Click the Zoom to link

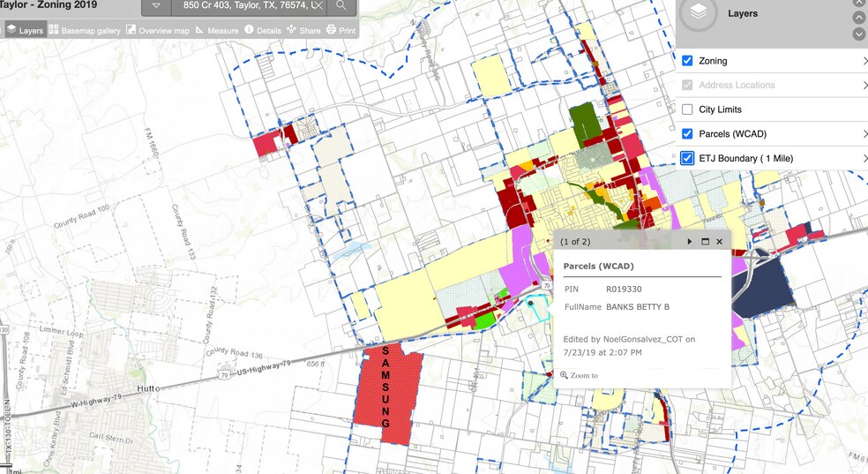pyautogui.click(x=580, y=375)
